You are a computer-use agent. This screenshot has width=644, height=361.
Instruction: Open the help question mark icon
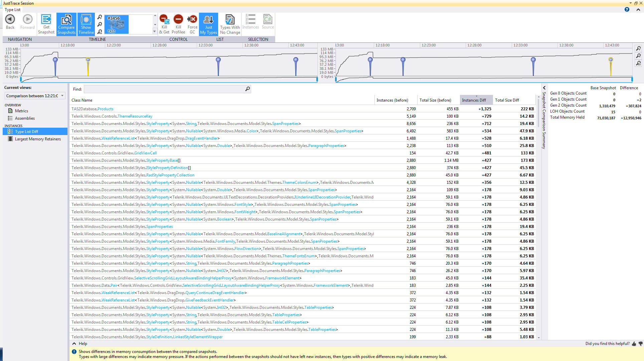[627, 9]
